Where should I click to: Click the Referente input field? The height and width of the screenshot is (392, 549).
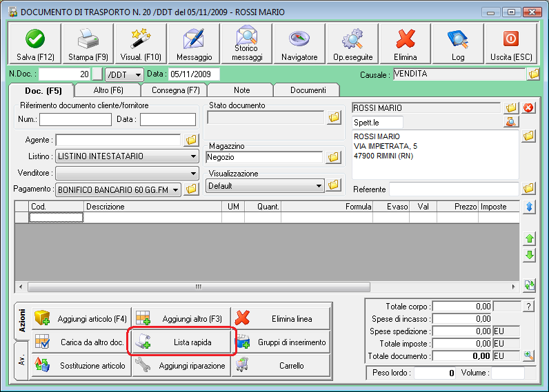[454, 189]
